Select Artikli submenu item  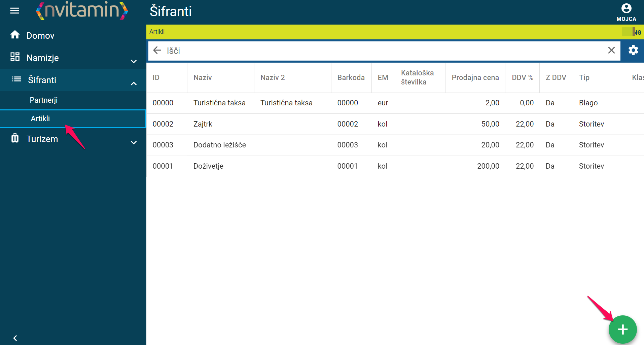(73, 118)
